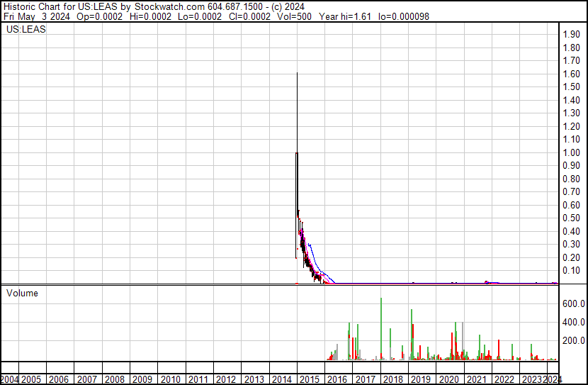Click the 2005 year label on time axis
The image size is (588, 385).
click(31, 379)
